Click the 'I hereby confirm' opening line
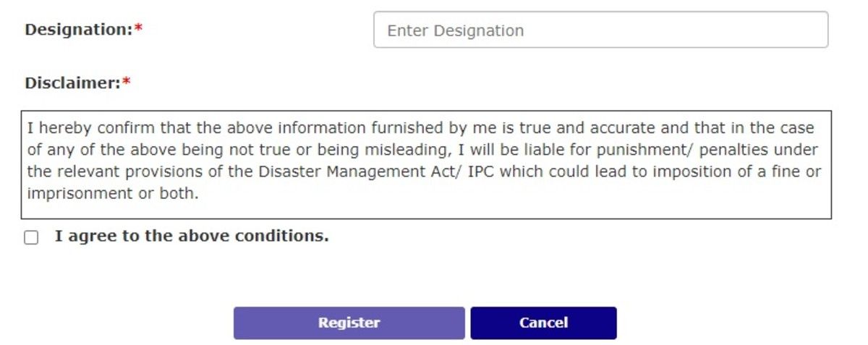 (421, 128)
